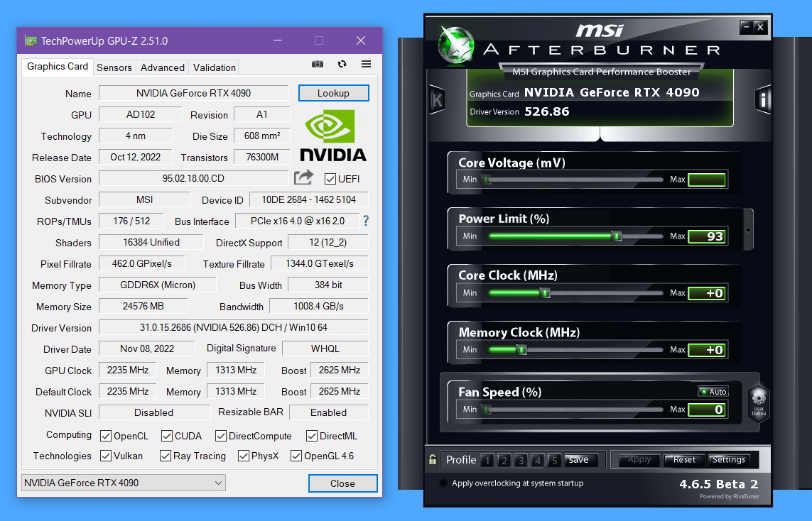Click Afterburner Driver Version 526.86
Viewport: 812px width, 521px height.
[546, 111]
